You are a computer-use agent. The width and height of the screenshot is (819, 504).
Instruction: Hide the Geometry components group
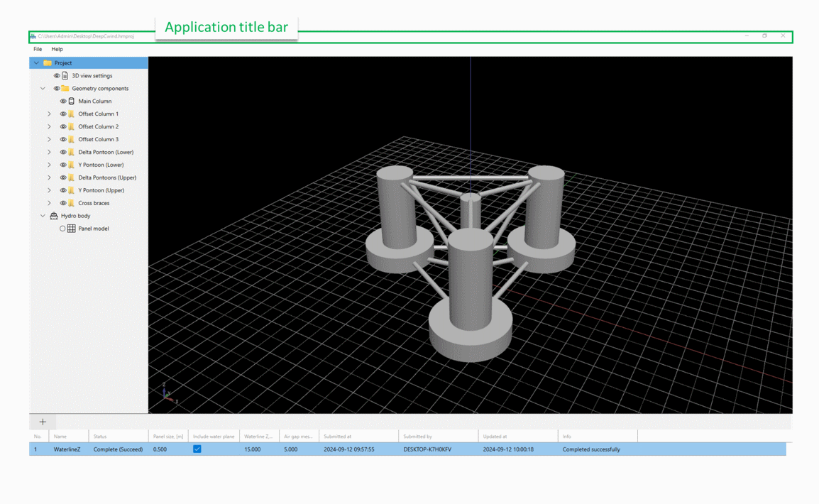point(56,88)
